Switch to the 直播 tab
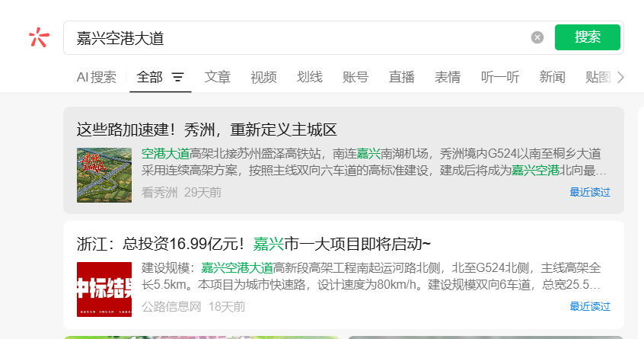This screenshot has width=644, height=339. [x=402, y=77]
